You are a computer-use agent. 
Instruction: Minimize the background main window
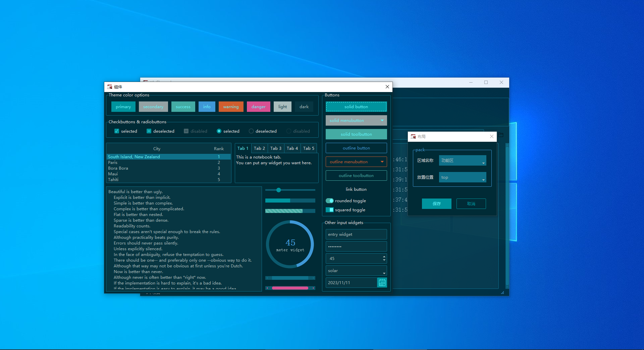pos(471,82)
